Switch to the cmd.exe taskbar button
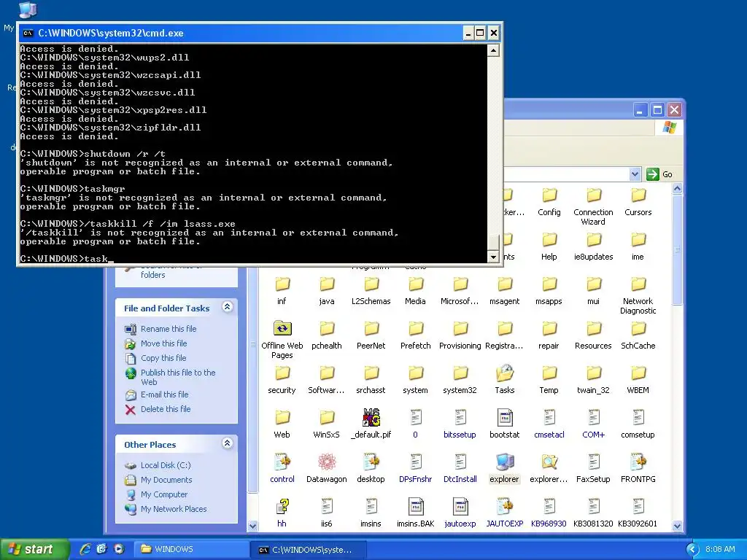Image resolution: width=747 pixels, height=560 pixels. point(309,550)
